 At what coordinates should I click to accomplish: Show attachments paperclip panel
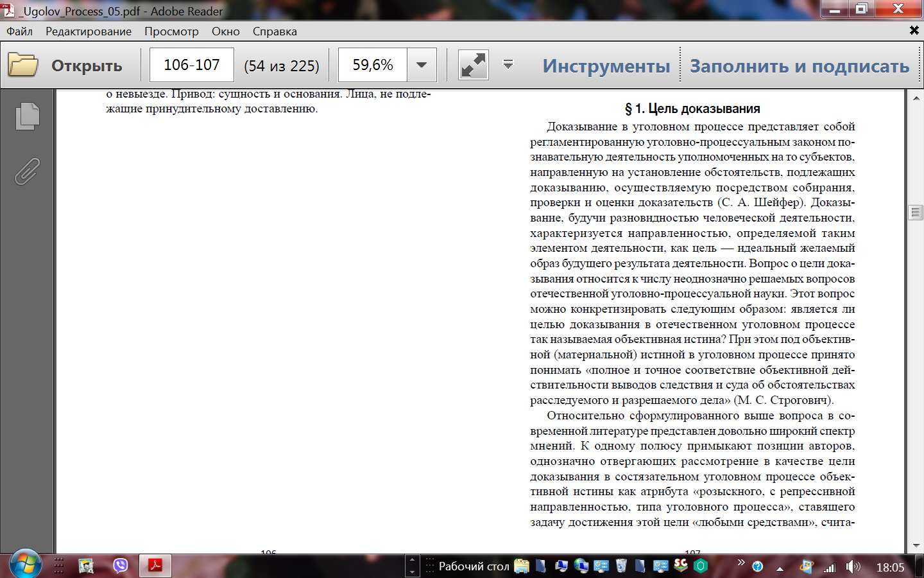(28, 171)
